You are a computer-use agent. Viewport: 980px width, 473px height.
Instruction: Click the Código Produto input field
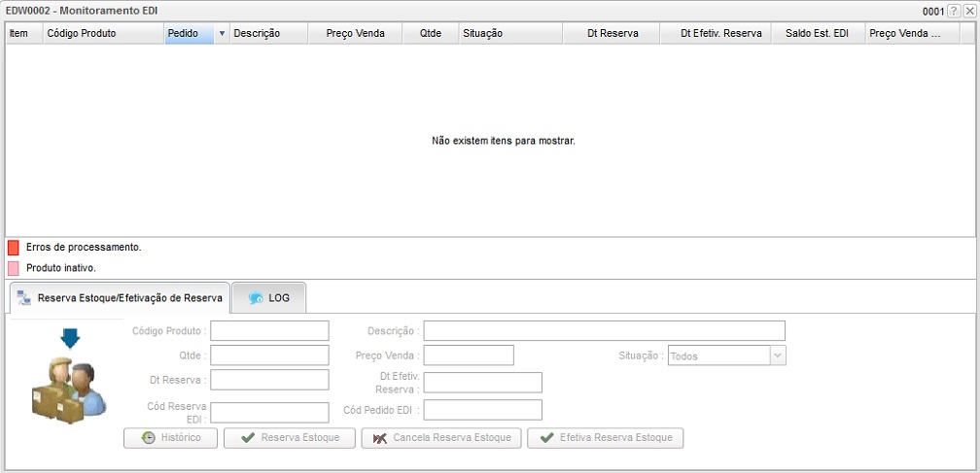pyautogui.click(x=269, y=331)
